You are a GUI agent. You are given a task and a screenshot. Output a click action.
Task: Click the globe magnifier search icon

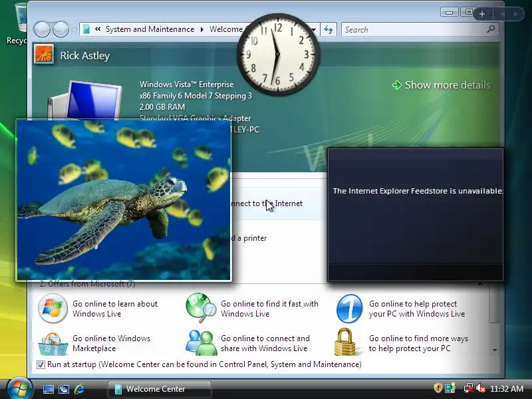click(x=201, y=308)
